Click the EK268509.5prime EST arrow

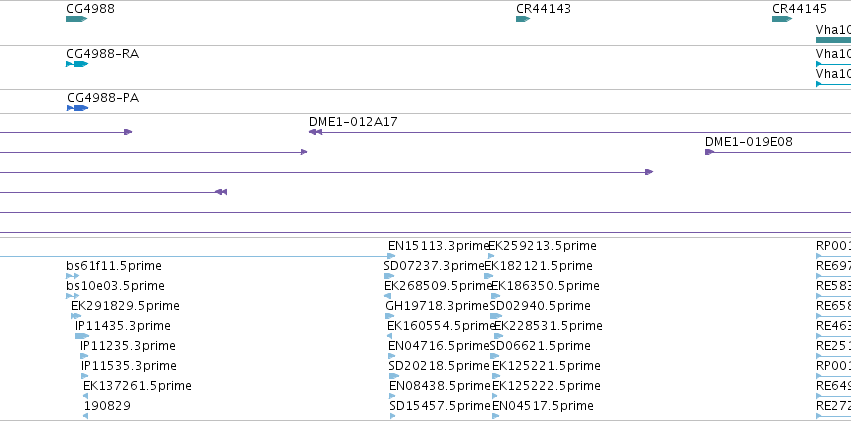[x=388, y=296]
